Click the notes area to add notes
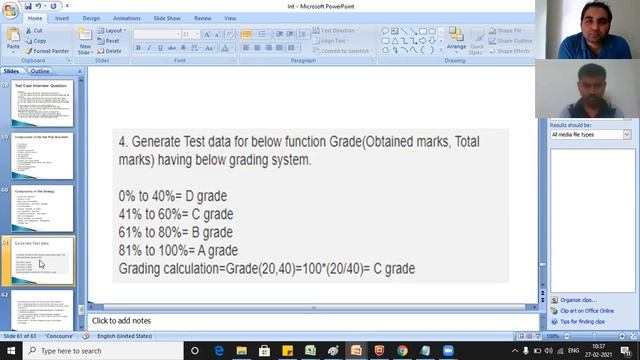This screenshot has width=640, height=360. [x=313, y=321]
